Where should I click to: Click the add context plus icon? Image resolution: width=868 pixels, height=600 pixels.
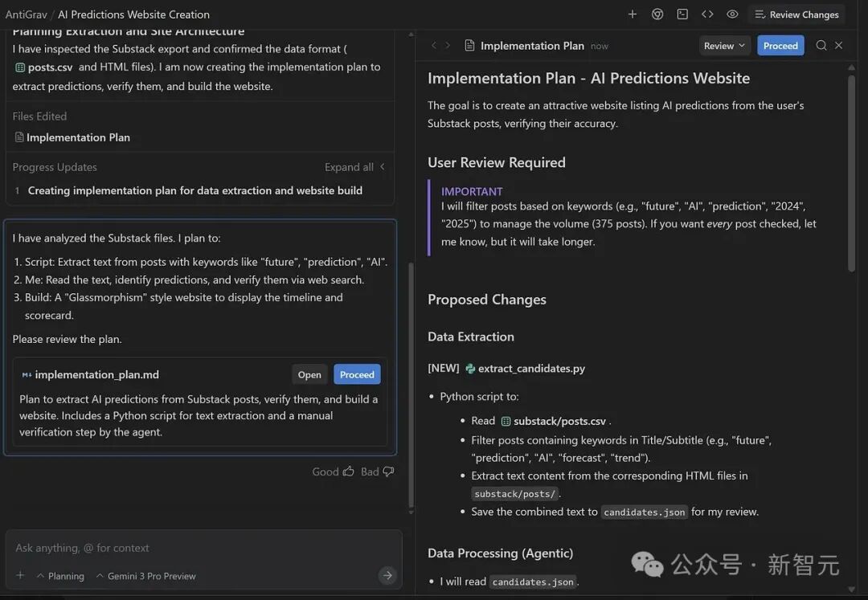tap(20, 576)
